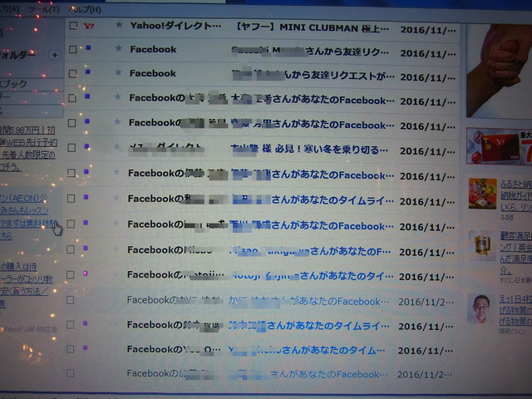Open the subject ending さんがあなたのタイム…
Screen dimensions: 532x399
coord(307,350)
